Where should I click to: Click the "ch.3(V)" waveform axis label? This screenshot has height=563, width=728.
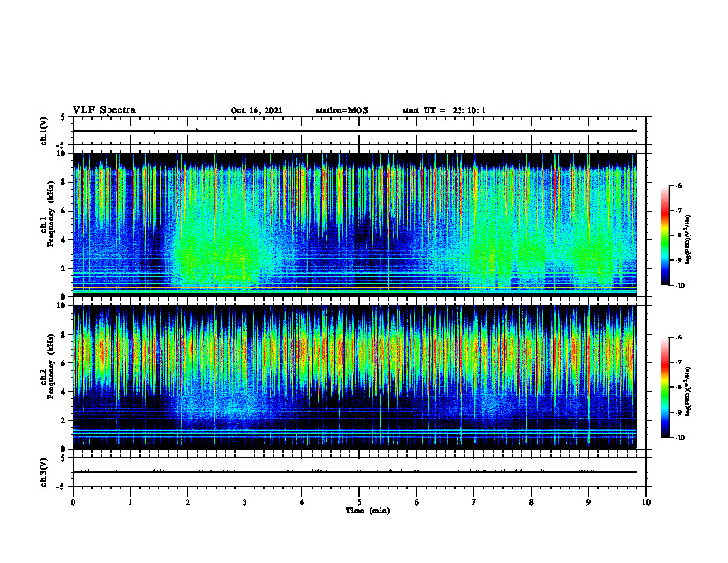click(44, 472)
